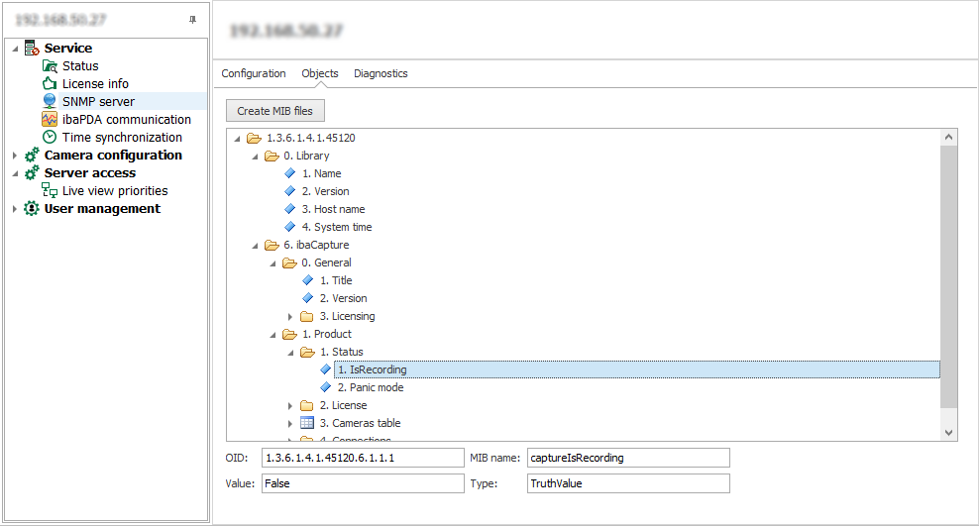980x526 pixels.
Task: Click the 6. ibaCapture folder icon
Action: (272, 245)
